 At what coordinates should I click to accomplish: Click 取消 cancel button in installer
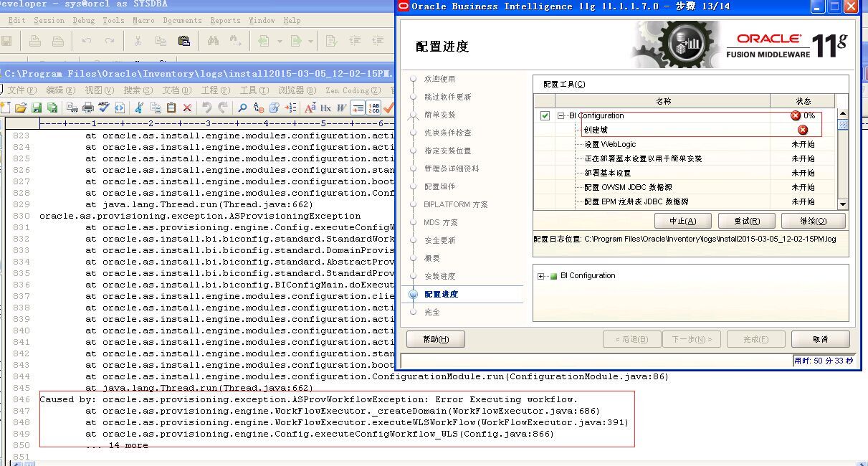821,339
